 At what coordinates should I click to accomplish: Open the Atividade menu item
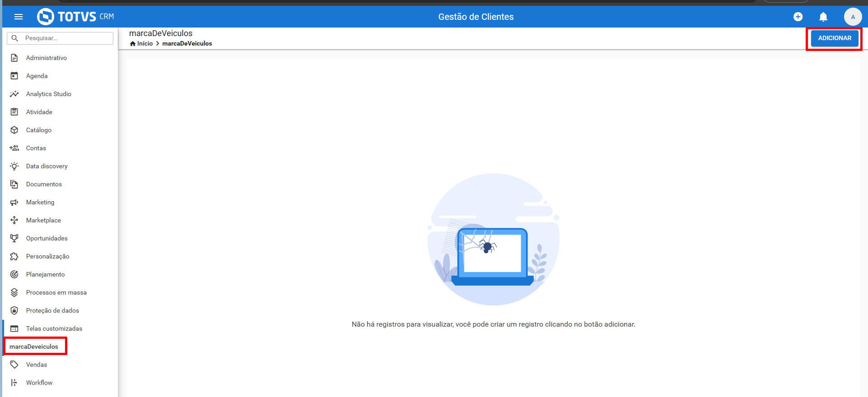click(x=60, y=112)
